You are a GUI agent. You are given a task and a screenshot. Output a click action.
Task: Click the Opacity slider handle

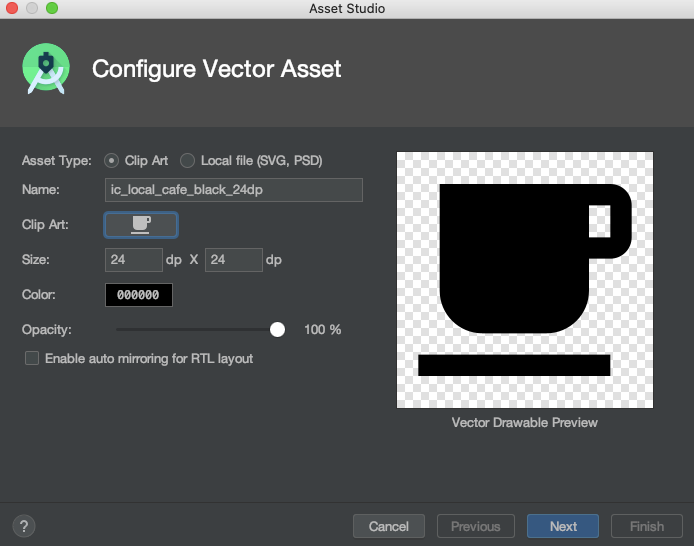(277, 329)
